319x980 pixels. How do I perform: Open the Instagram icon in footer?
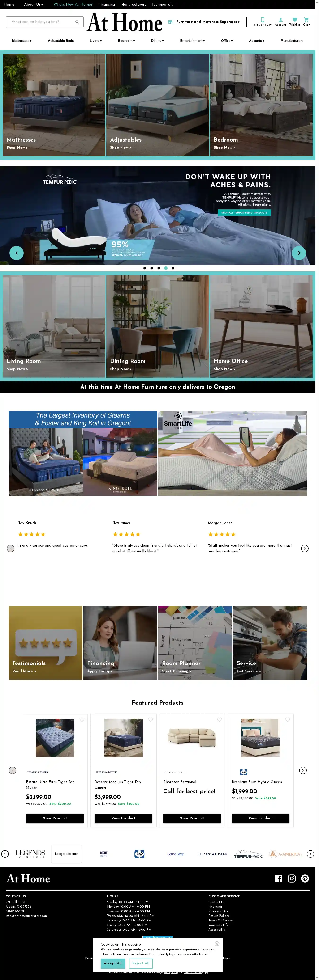coord(292,879)
